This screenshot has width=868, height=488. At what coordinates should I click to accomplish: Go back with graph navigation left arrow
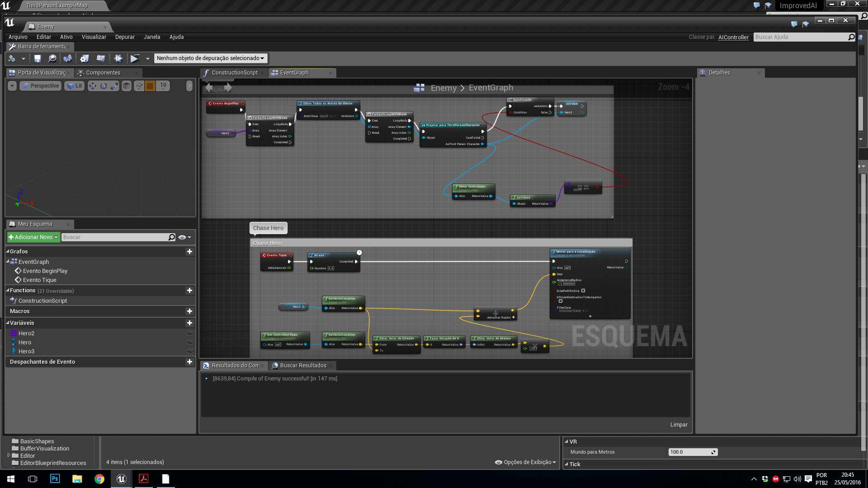coord(209,88)
